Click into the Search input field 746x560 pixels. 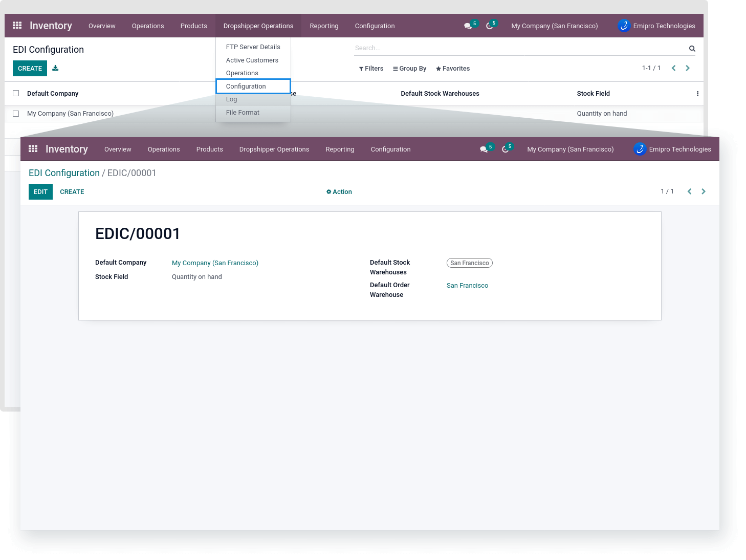(x=519, y=48)
